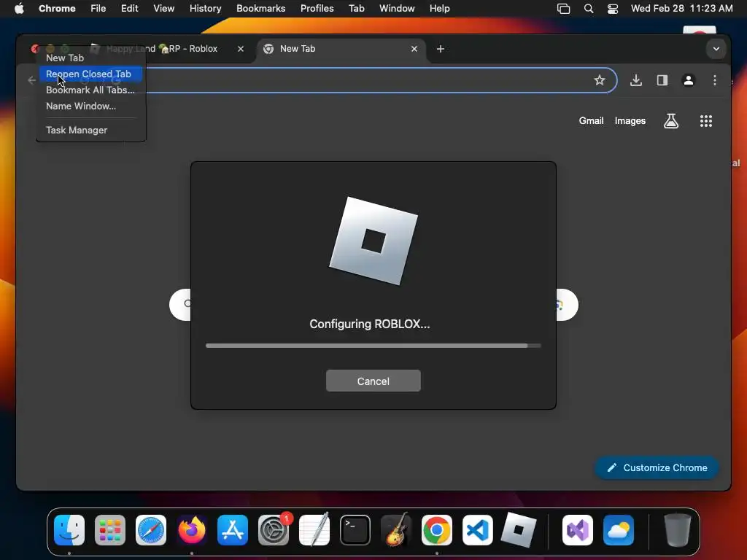
Task: Open Launchpad from the dock
Action: coord(110,530)
